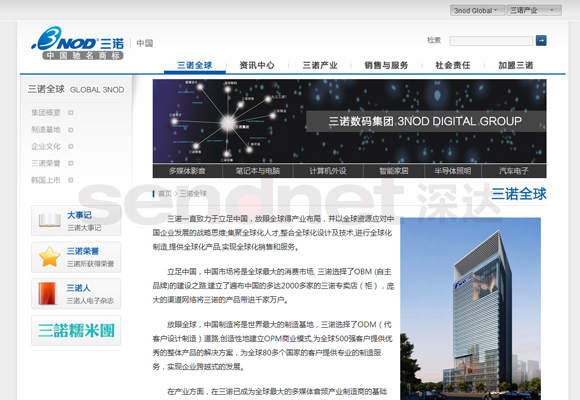Click the 三诺所获得荣誉 subtitle text
580x400 pixels.
(x=90, y=264)
